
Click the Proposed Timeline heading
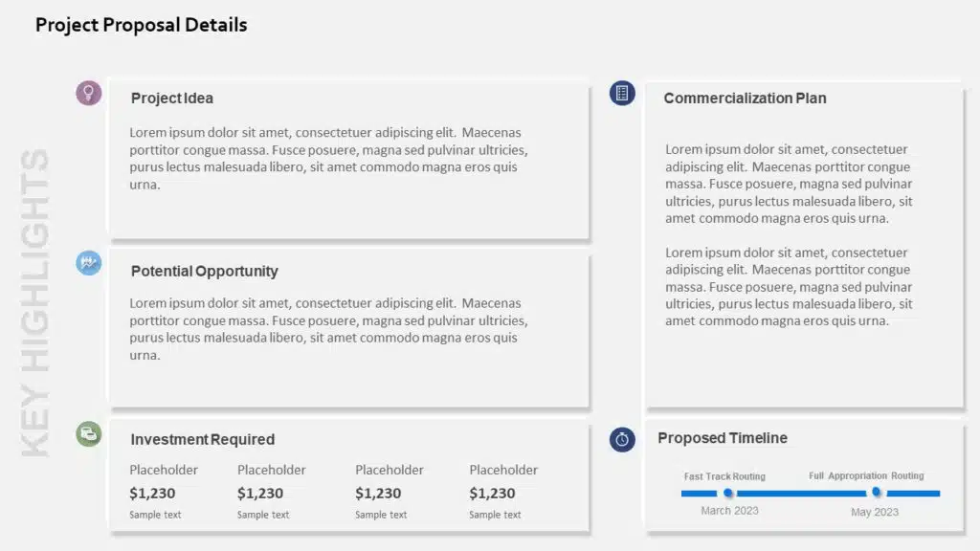723,438
